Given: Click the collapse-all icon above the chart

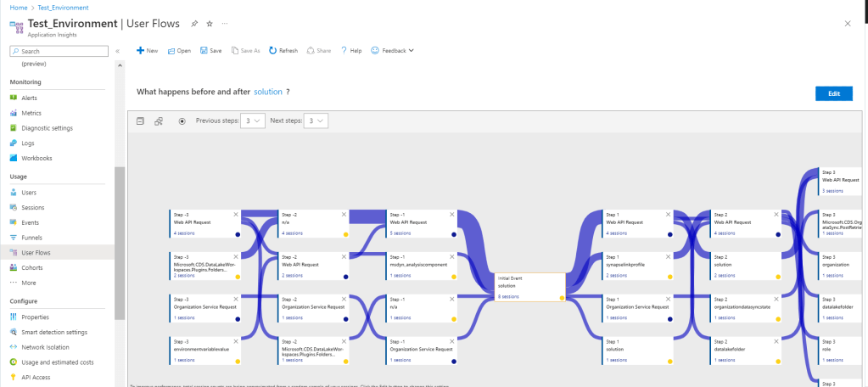Looking at the screenshot, I should point(141,121).
